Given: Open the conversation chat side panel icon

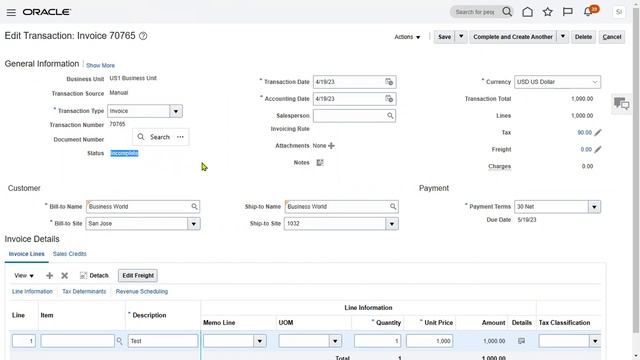Looking at the screenshot, I should (622, 104).
